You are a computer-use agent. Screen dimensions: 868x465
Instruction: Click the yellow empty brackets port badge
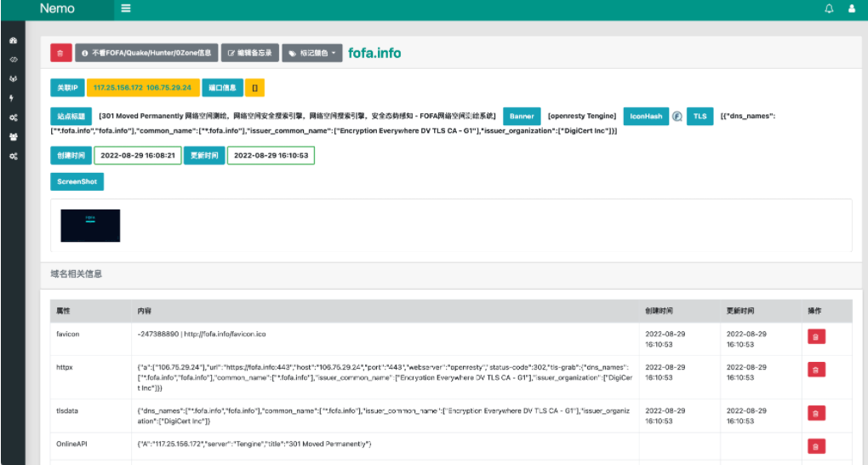click(254, 88)
